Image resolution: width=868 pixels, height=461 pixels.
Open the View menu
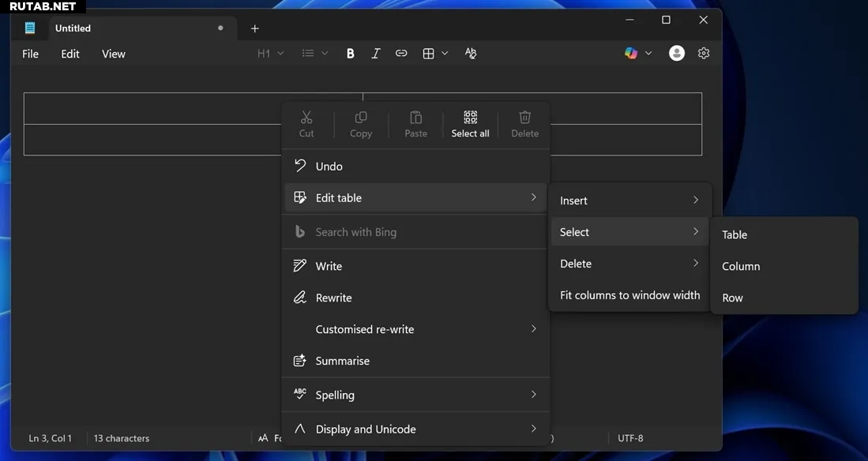114,54
